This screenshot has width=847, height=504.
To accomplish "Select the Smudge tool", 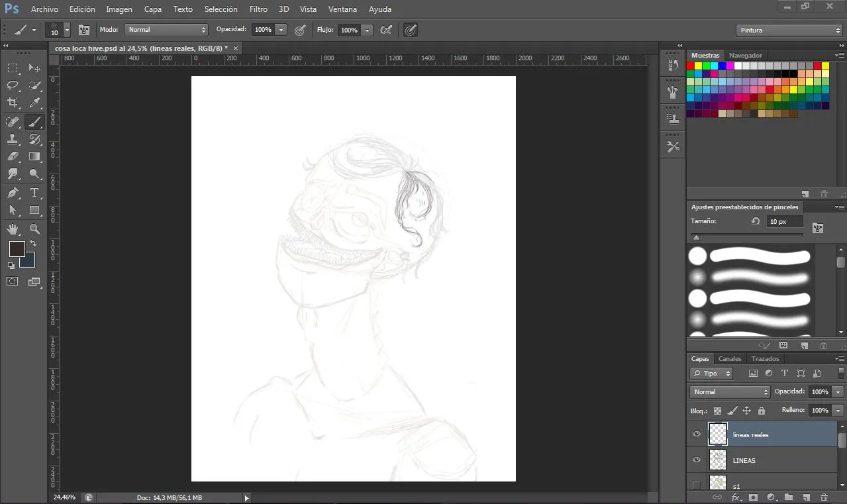I will [13, 174].
